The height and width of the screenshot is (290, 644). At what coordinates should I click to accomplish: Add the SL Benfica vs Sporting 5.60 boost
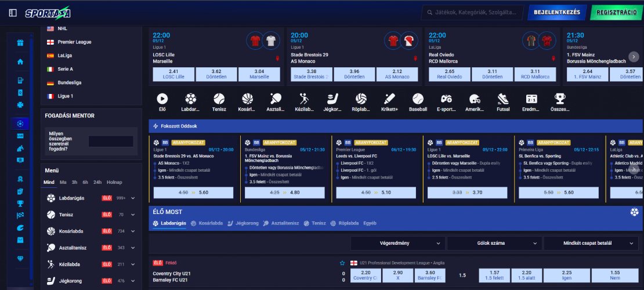559,193
